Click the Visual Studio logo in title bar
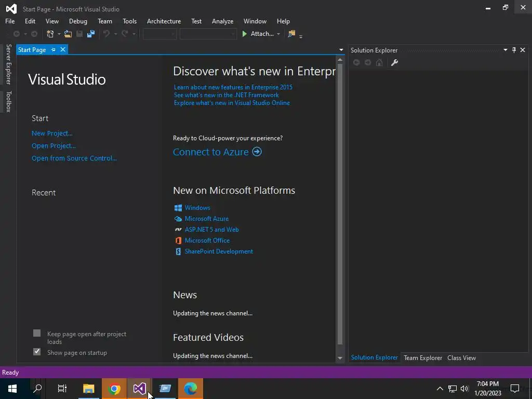Screen dimensions: 532x399 [x=11, y=9]
